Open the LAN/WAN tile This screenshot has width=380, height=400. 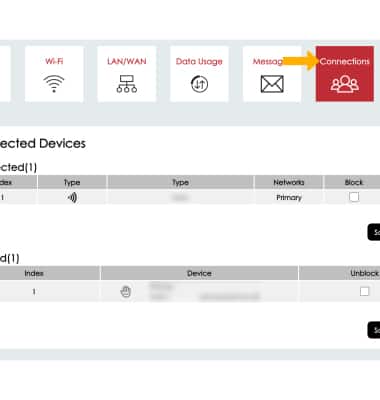pyautogui.click(x=127, y=74)
